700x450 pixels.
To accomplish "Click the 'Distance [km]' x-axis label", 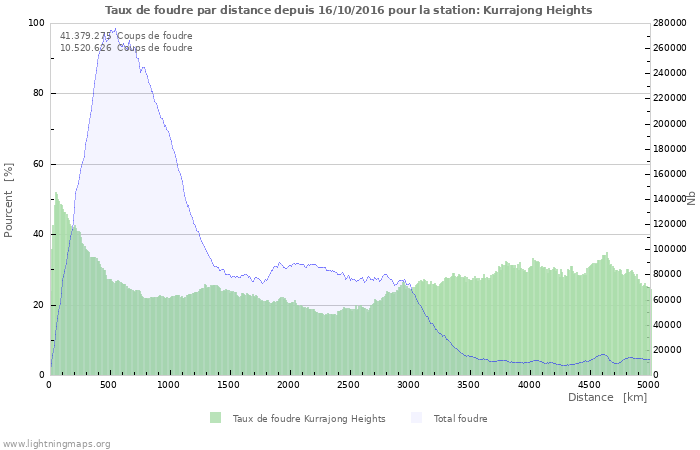I will pos(607,397).
